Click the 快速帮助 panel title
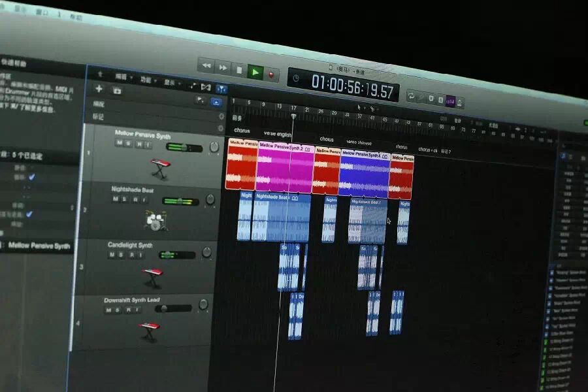The height and width of the screenshot is (392, 588). click(x=14, y=62)
